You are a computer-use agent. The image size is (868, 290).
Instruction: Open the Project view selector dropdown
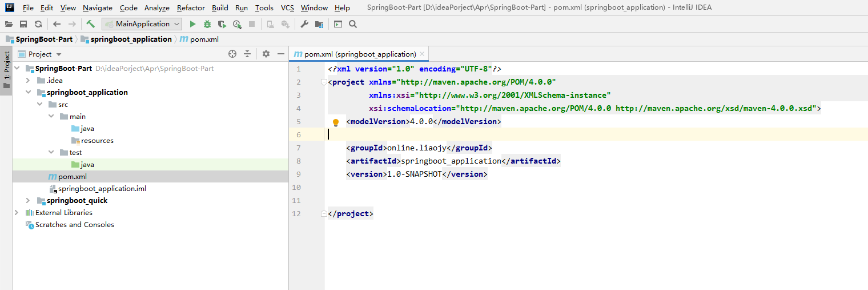pyautogui.click(x=39, y=54)
